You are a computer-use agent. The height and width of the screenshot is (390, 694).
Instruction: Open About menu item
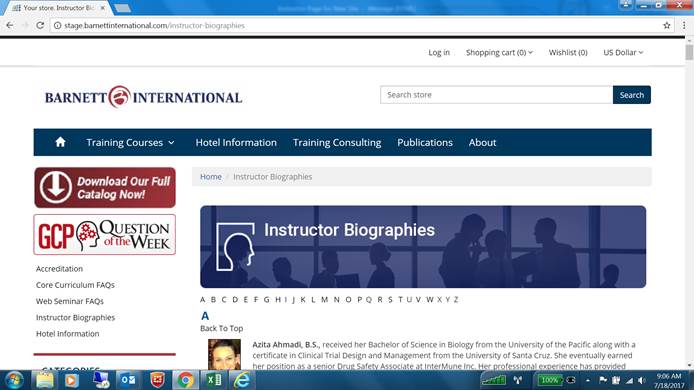(x=482, y=143)
